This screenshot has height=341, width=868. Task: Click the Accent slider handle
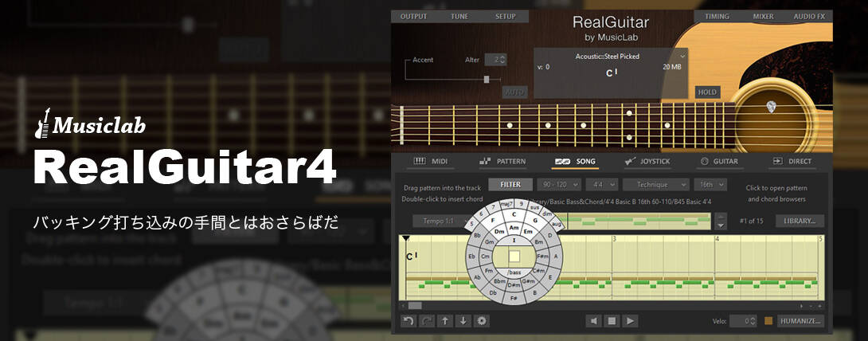tap(487, 79)
